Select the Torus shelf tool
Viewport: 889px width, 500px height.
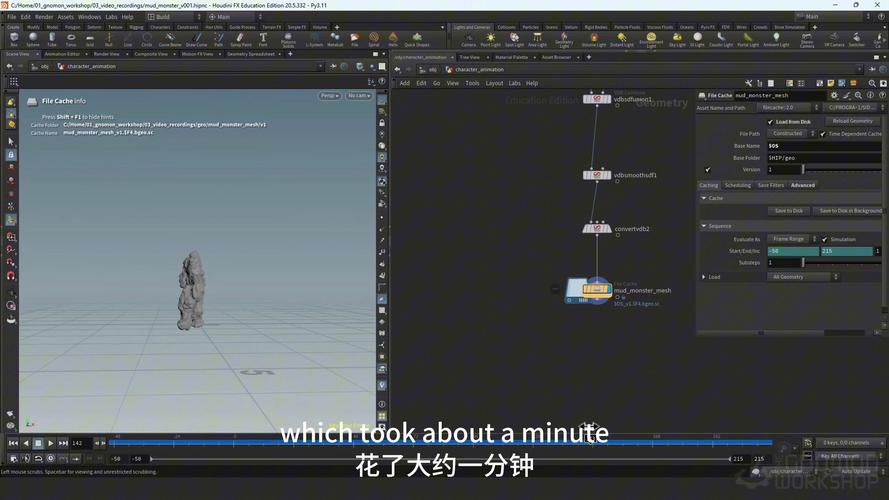[x=71, y=39]
